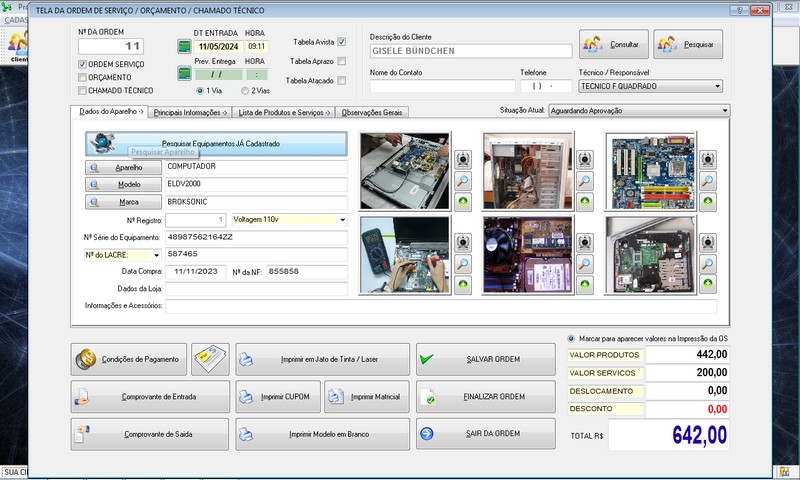Click Comprovante de Saida button
Image resolution: width=800 pixels, height=480 pixels.
pyautogui.click(x=150, y=434)
